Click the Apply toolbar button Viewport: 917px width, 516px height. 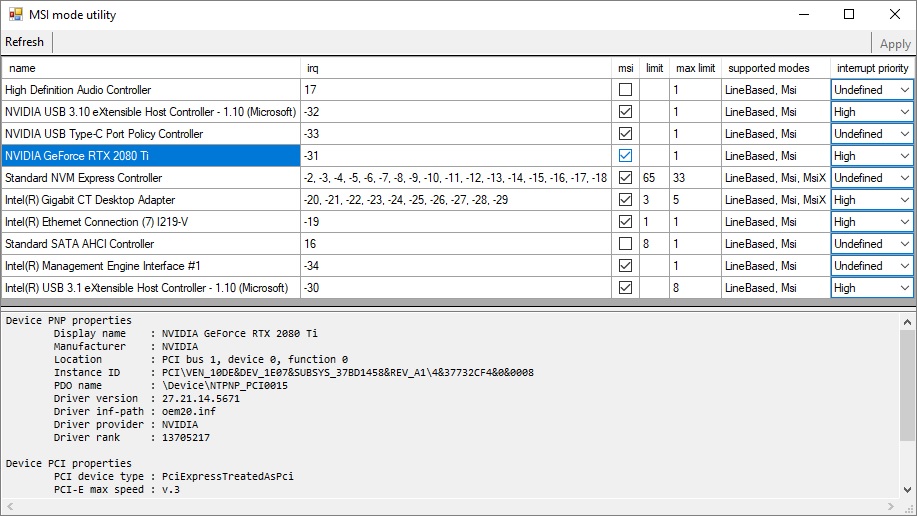pos(895,43)
